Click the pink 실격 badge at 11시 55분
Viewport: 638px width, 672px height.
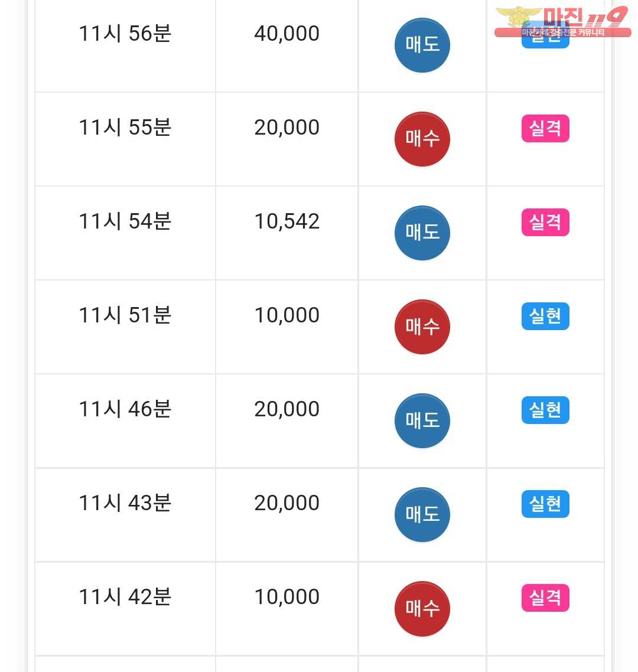pyautogui.click(x=545, y=128)
